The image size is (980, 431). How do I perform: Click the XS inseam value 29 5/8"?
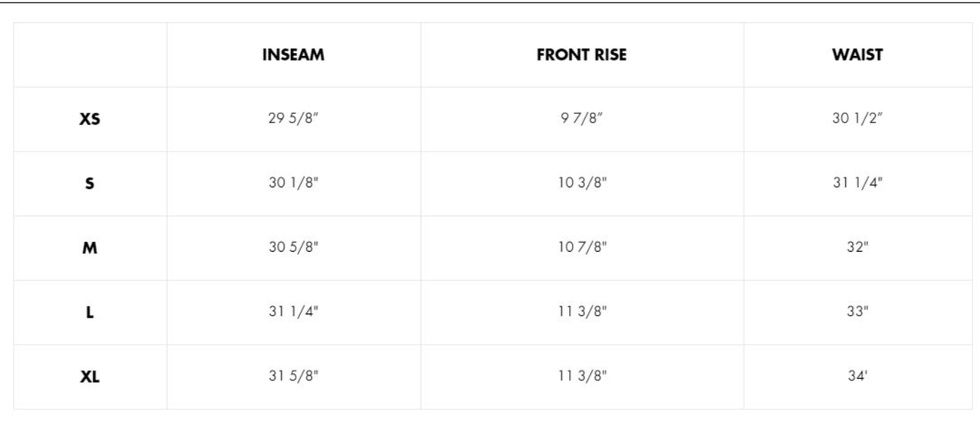(x=293, y=119)
